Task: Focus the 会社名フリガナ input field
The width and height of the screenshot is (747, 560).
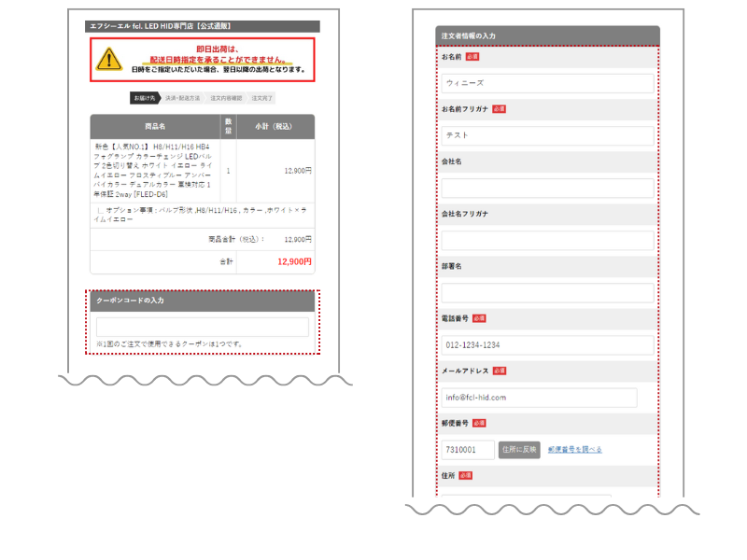Action: [x=547, y=240]
